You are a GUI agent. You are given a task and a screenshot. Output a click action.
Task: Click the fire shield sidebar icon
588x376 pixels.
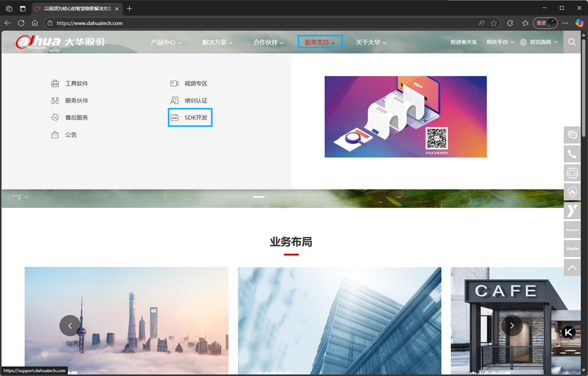click(x=572, y=191)
